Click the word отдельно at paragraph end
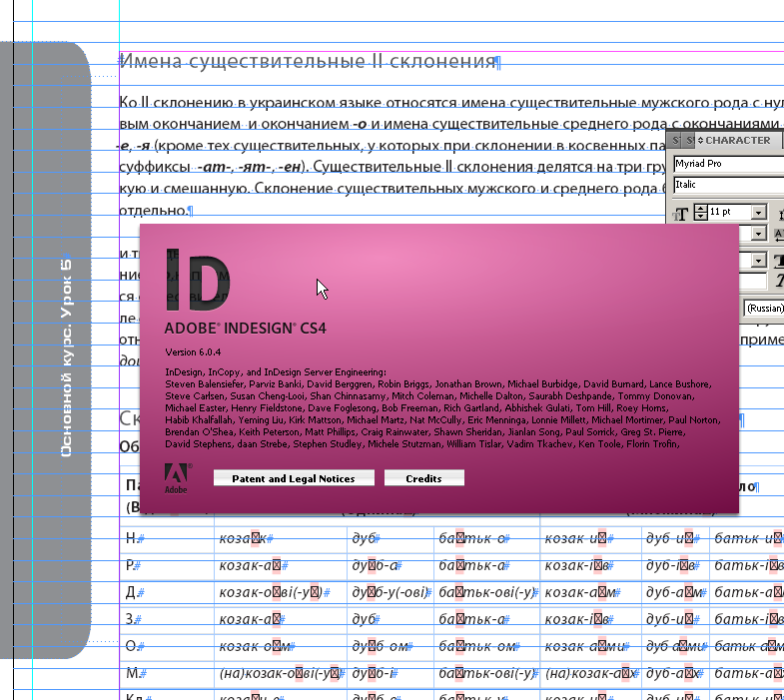This screenshot has height=700, width=784. tap(153, 211)
